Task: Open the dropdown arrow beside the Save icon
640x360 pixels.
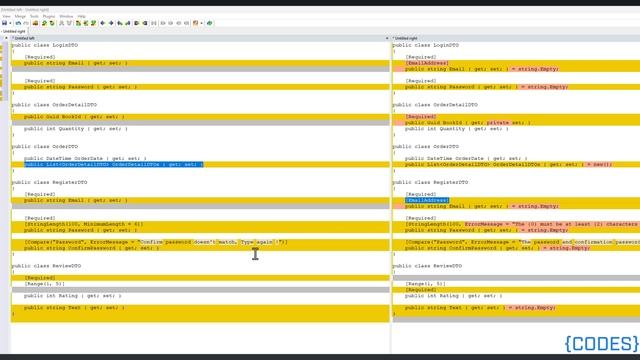Action: coord(10,23)
